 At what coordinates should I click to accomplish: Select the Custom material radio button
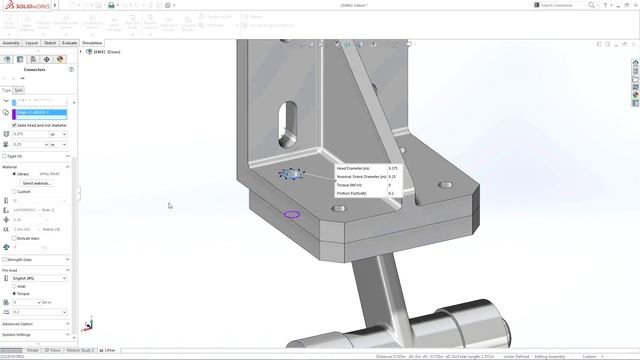(x=14, y=191)
